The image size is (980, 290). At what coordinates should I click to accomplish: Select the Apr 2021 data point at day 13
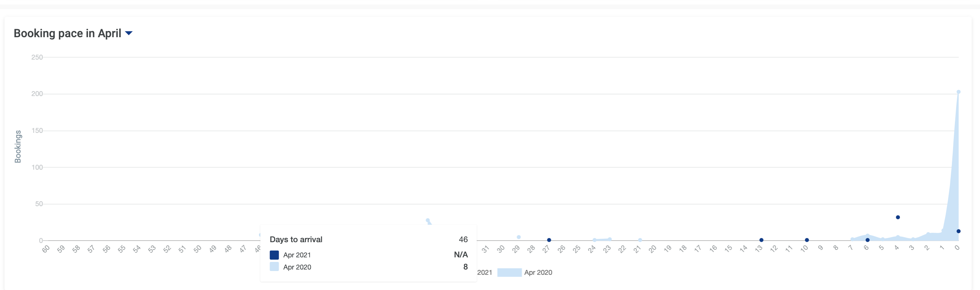click(x=761, y=240)
